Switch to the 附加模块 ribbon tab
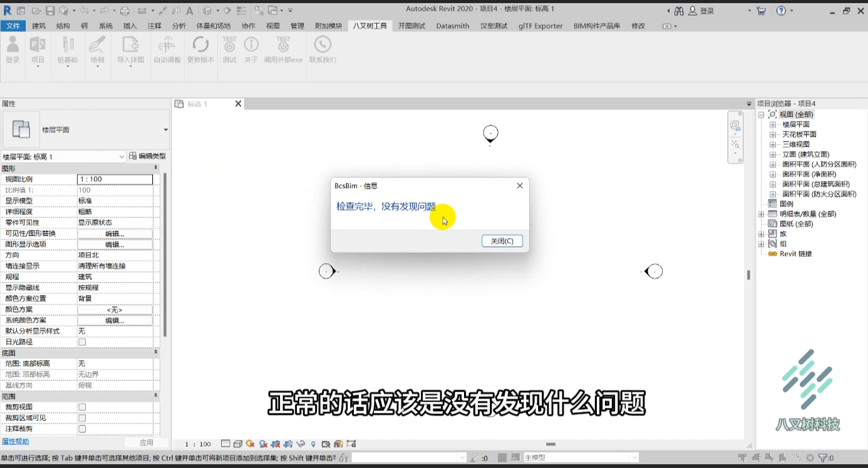Image resolution: width=868 pixels, height=468 pixels. [329, 26]
